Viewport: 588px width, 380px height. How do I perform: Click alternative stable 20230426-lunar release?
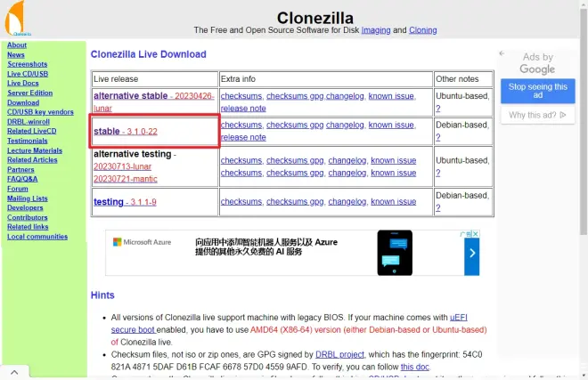(x=154, y=102)
